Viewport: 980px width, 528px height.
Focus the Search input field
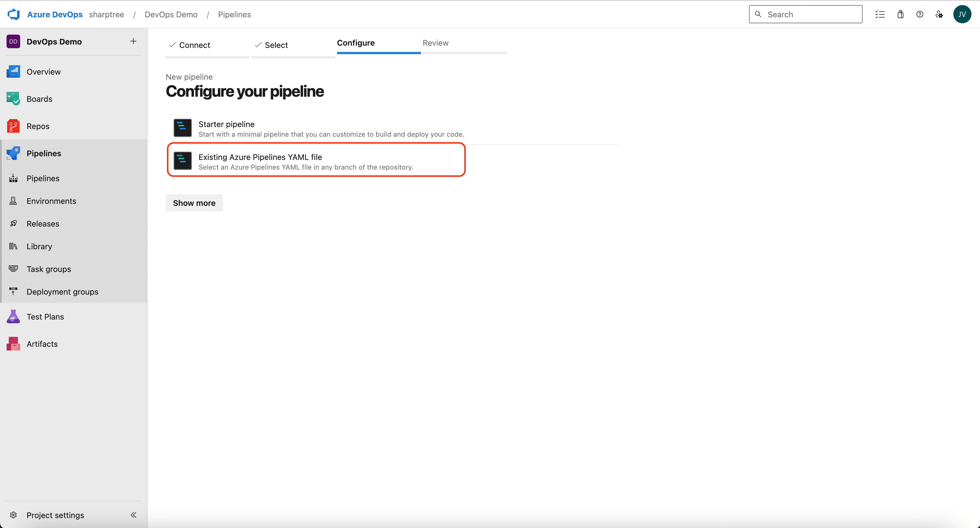coord(806,14)
